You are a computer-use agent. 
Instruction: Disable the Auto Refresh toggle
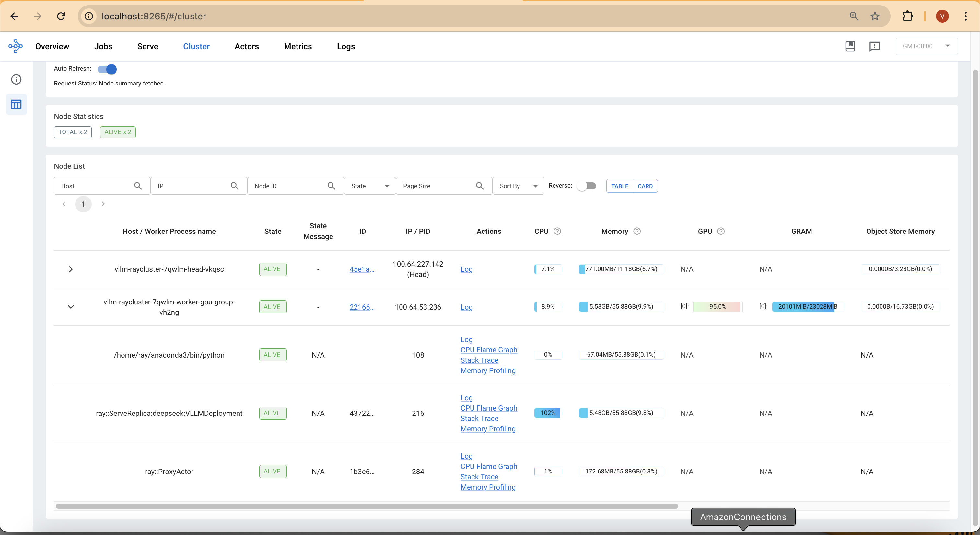tap(107, 69)
